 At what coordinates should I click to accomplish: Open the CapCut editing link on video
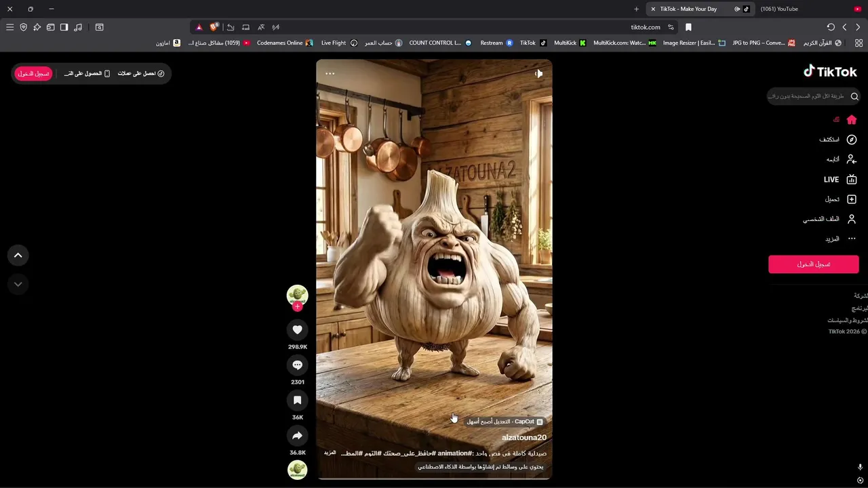pyautogui.click(x=505, y=421)
